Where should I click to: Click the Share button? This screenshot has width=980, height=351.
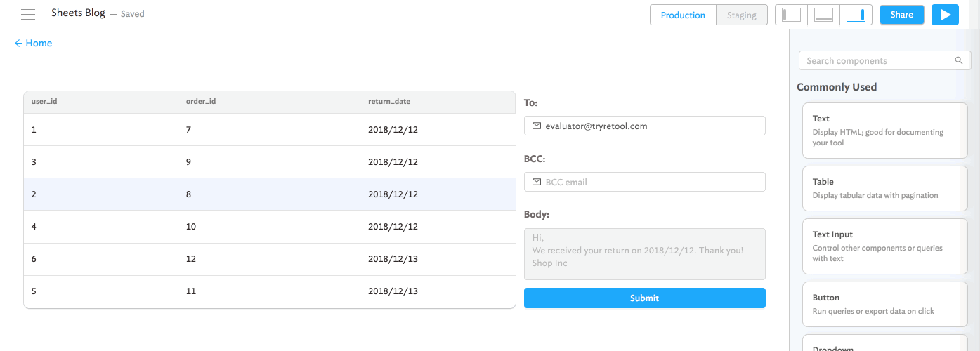[x=901, y=15]
